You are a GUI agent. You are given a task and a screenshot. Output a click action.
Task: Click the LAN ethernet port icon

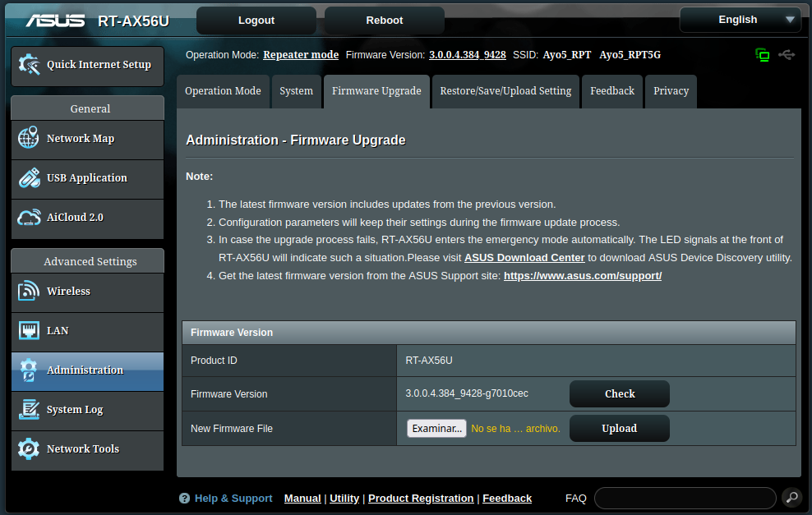(x=29, y=330)
